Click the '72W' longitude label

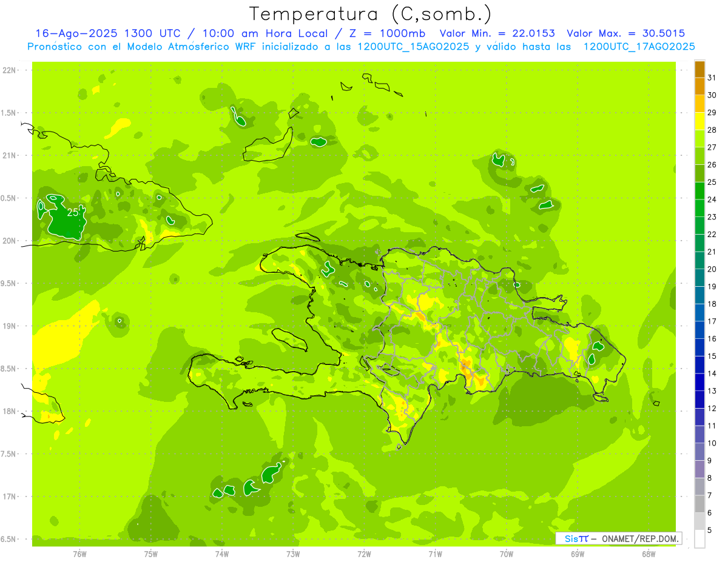364,554
